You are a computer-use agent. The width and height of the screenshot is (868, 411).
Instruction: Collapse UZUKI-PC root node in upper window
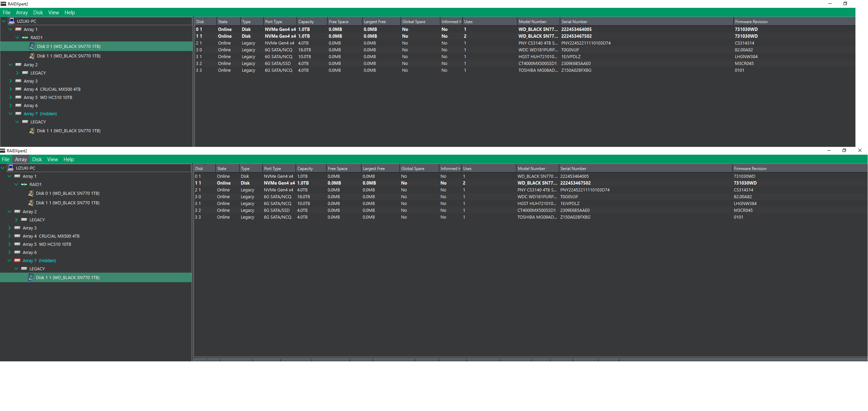pos(3,21)
